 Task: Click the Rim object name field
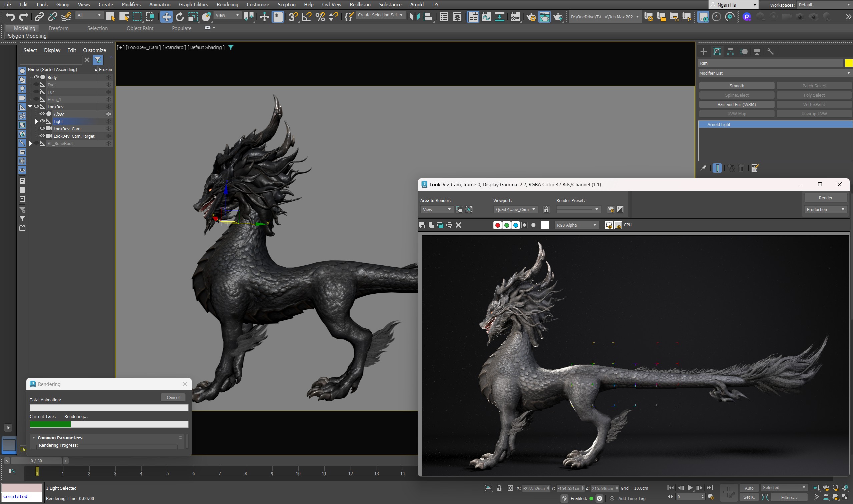[770, 63]
